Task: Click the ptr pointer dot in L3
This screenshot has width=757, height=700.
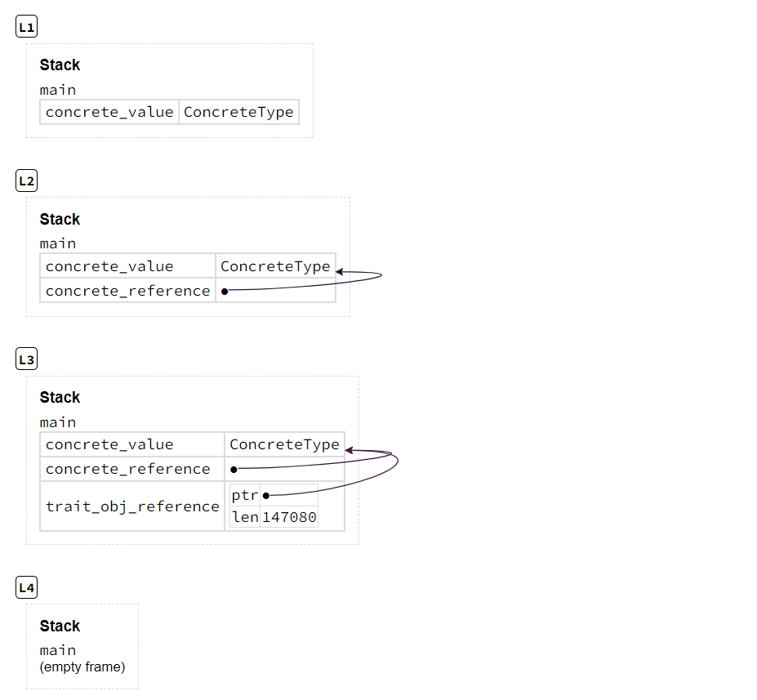Action: 266,496
